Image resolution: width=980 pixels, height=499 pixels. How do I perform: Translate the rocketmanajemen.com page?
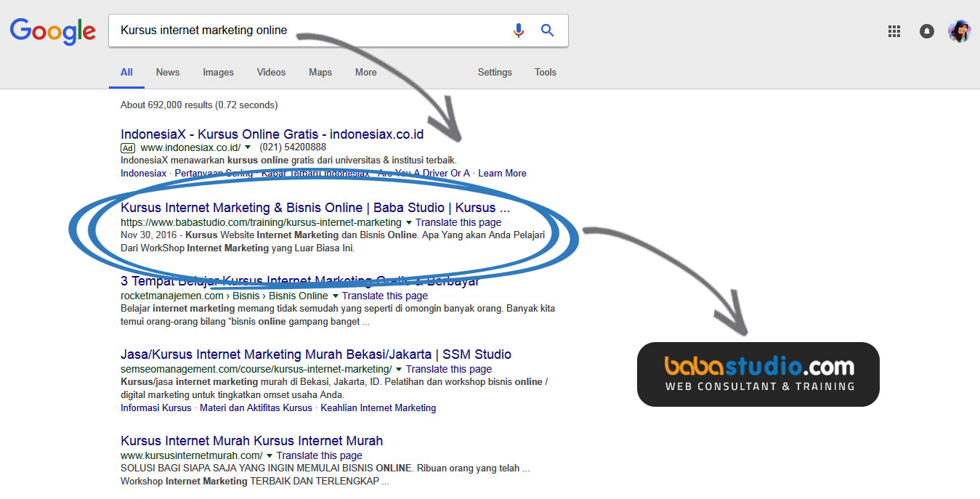(385, 296)
